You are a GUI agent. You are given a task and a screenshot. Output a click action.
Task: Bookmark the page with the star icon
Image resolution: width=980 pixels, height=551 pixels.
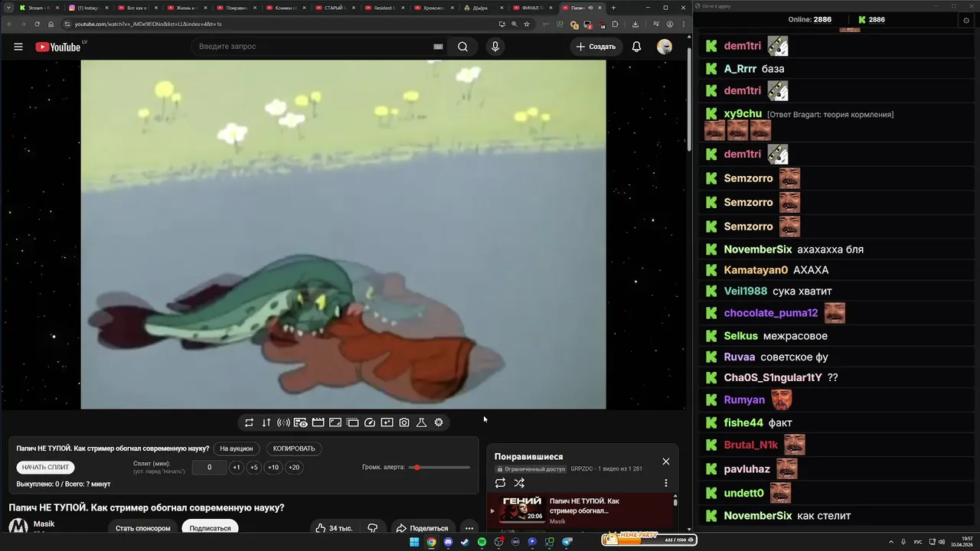point(527,24)
